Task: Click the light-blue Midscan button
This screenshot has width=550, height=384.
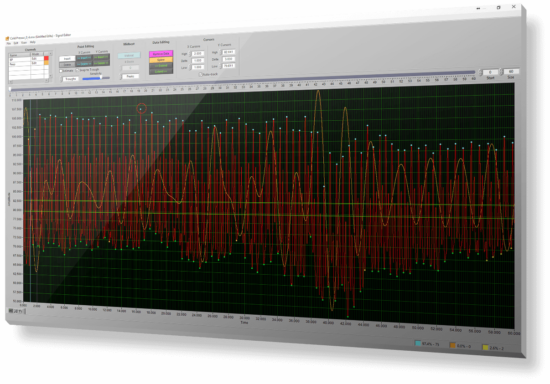Action: click(x=129, y=55)
